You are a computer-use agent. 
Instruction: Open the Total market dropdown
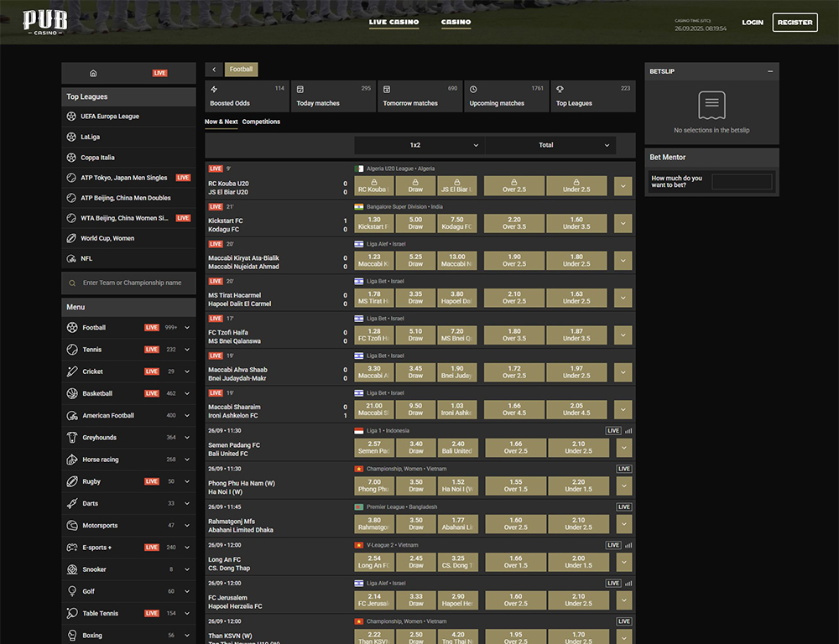tap(550, 145)
